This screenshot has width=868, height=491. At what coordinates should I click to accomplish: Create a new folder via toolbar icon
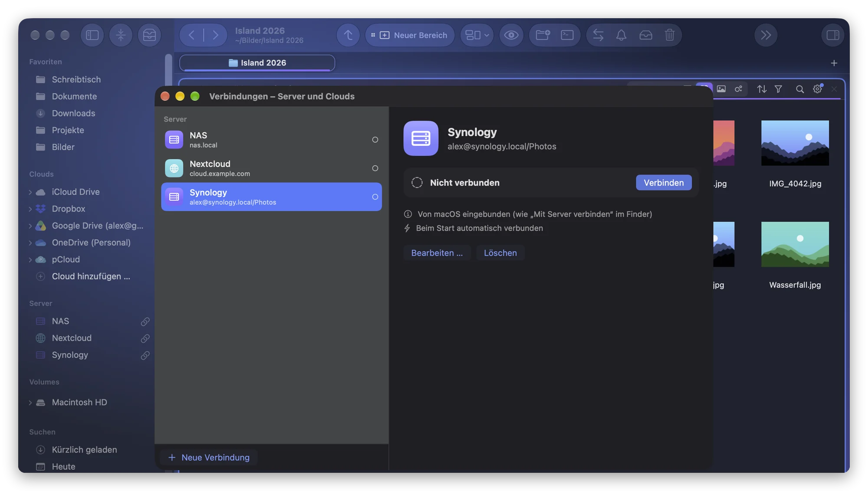[542, 35]
